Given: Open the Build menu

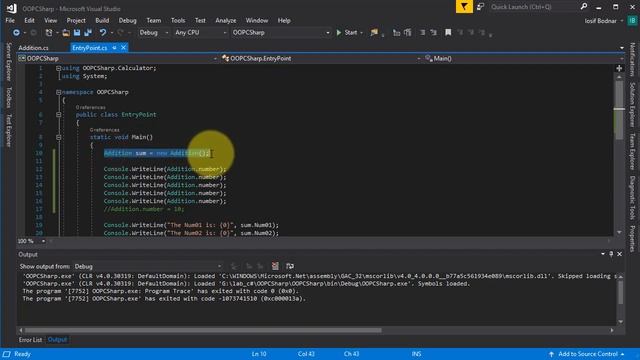Looking at the screenshot, I should (x=102, y=20).
